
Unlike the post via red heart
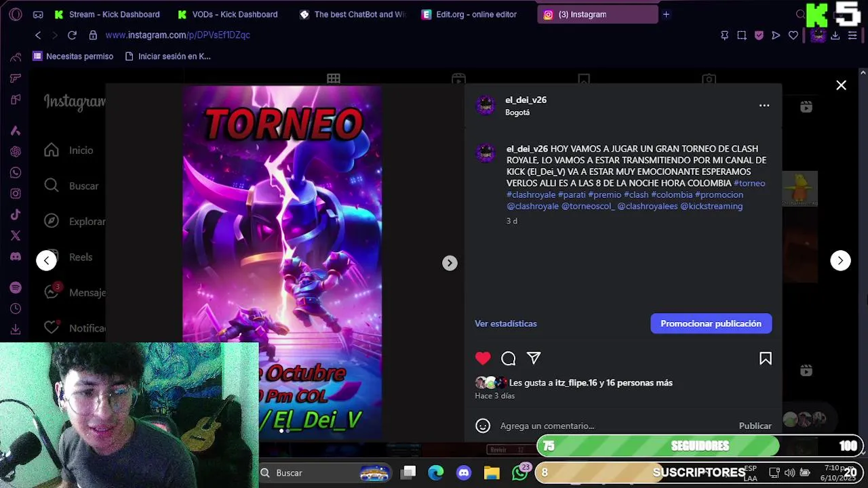click(483, 359)
